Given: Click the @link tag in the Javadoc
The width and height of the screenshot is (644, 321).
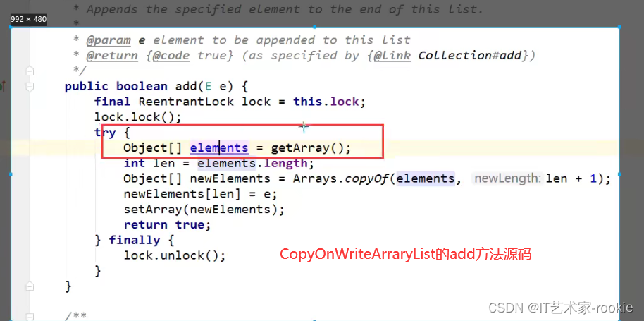Looking at the screenshot, I should 392,56.
